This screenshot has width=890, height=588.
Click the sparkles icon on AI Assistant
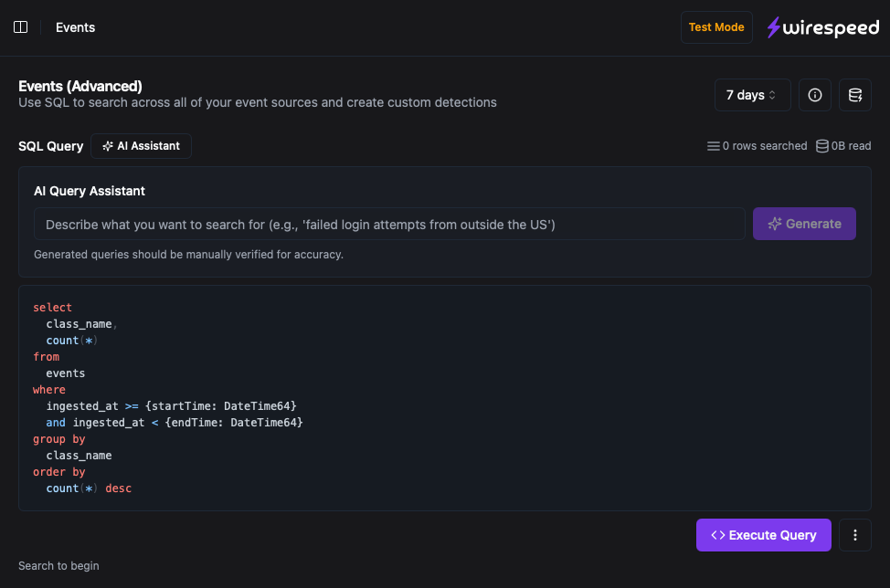108,145
